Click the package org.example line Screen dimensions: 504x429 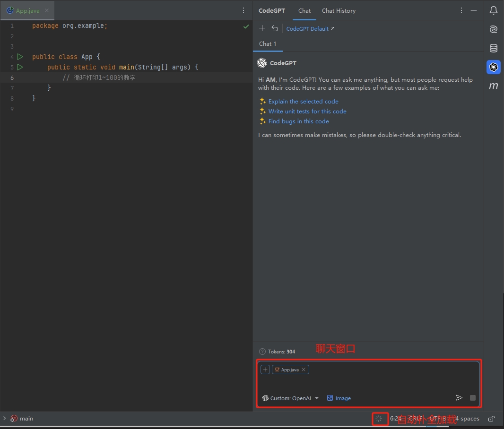[x=70, y=26]
